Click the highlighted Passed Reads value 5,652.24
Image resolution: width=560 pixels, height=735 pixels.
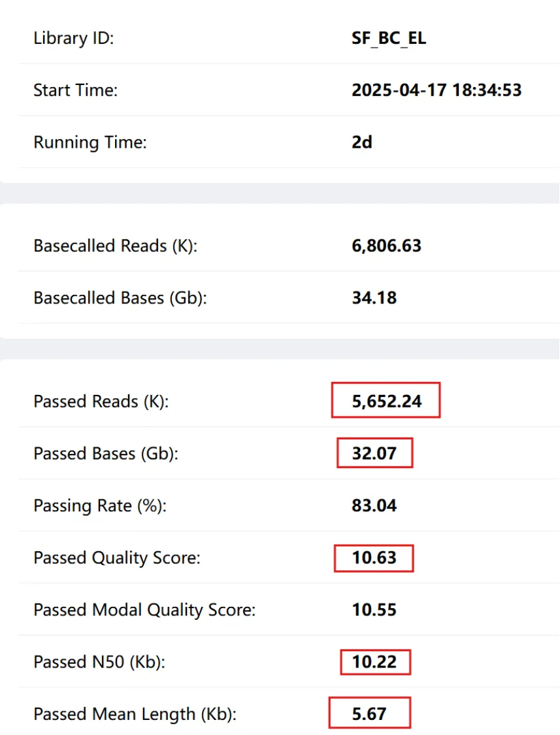pos(386,402)
